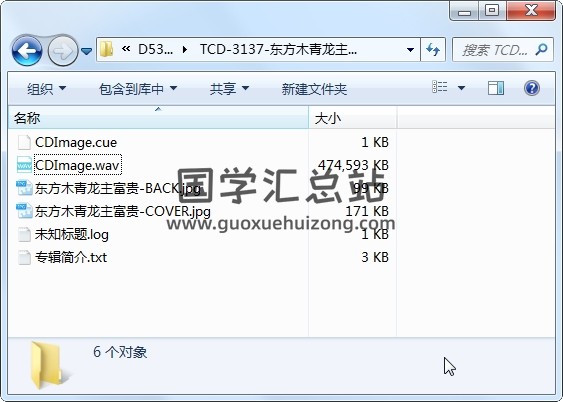
Task: Expand the address bar history dropdown
Action: [410, 50]
